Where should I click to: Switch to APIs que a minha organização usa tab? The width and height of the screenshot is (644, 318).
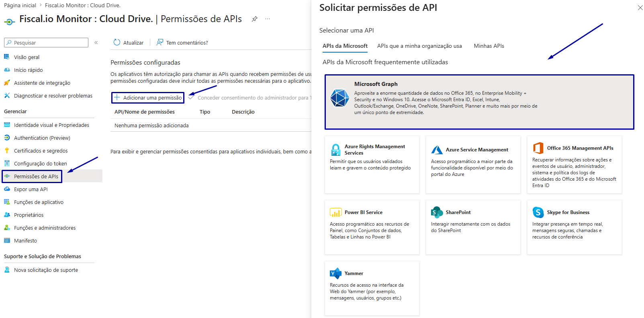(x=419, y=46)
